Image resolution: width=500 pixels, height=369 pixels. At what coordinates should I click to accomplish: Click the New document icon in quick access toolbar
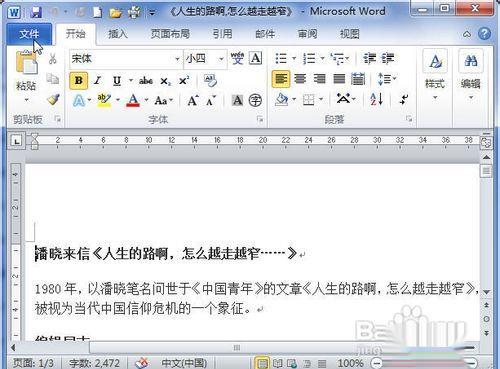tap(97, 13)
